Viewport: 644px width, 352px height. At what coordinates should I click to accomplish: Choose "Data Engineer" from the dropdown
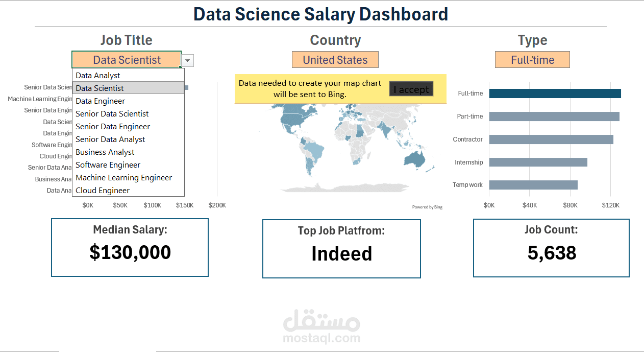tap(100, 101)
